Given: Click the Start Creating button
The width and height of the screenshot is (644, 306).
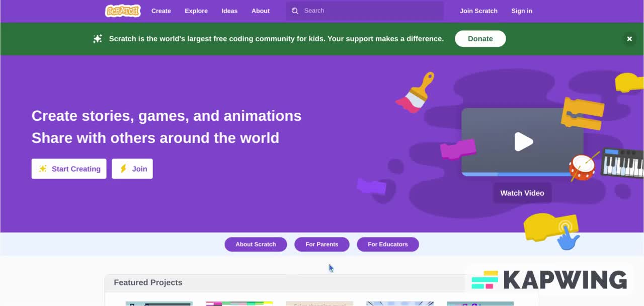Looking at the screenshot, I should 69,169.
